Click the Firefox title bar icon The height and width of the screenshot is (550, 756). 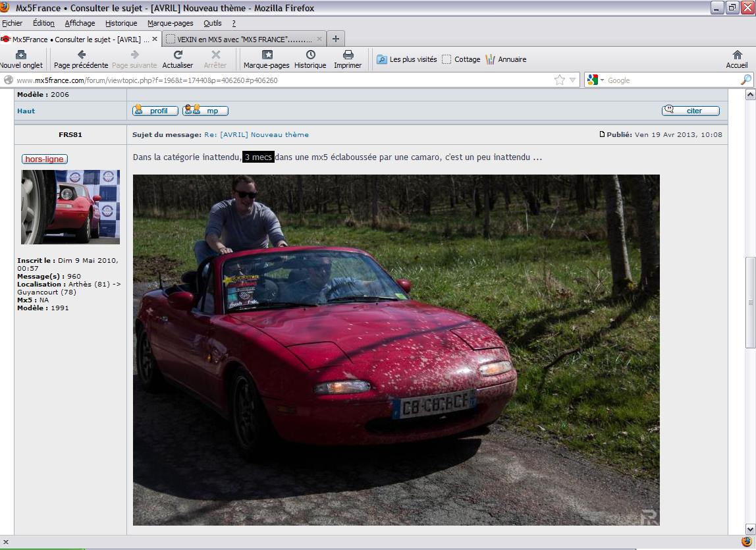coord(5,7)
